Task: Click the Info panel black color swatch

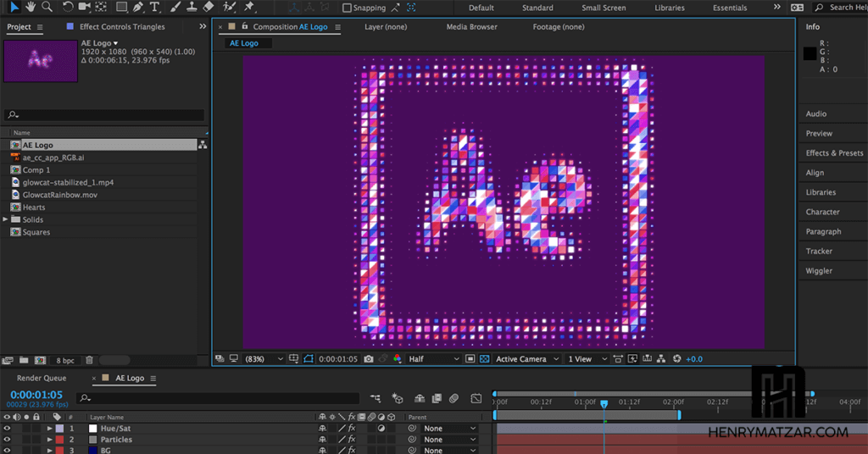Action: 810,53
